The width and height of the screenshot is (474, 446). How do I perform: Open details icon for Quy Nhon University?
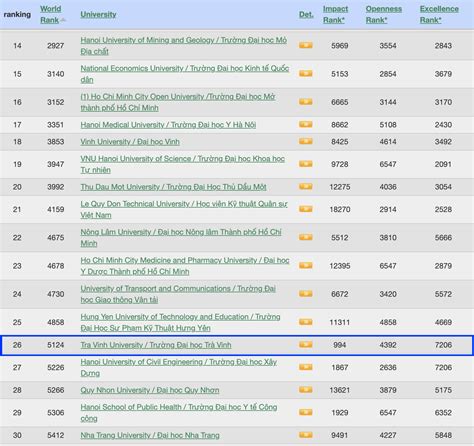[306, 390]
